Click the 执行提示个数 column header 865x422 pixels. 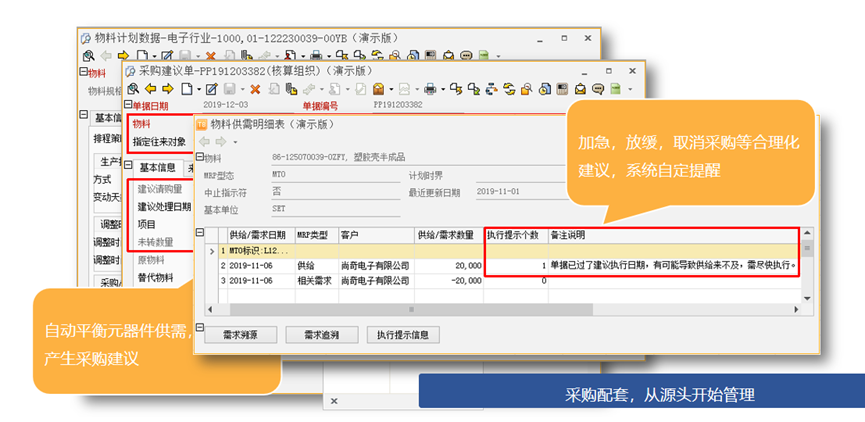(516, 235)
